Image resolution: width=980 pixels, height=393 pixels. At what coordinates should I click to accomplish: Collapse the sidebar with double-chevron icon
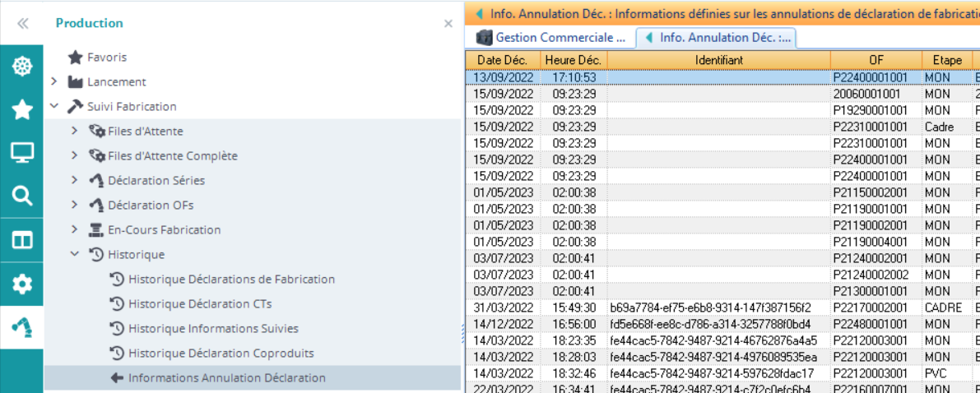22,24
